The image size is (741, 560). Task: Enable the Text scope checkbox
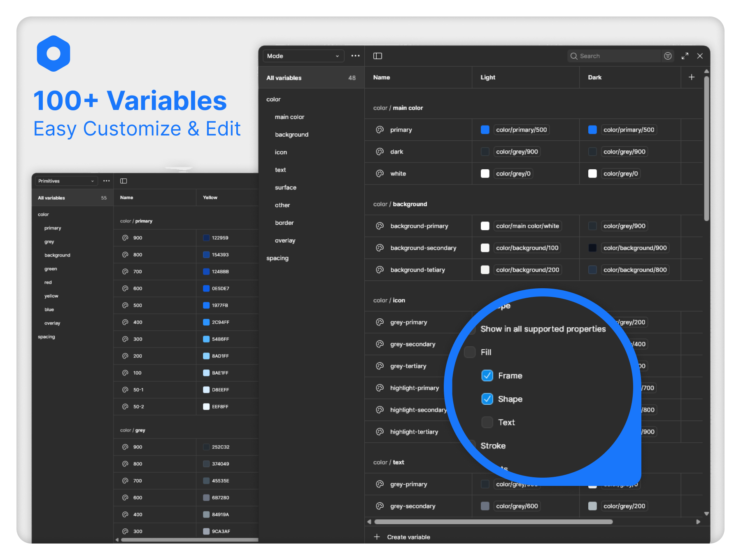[x=487, y=422]
